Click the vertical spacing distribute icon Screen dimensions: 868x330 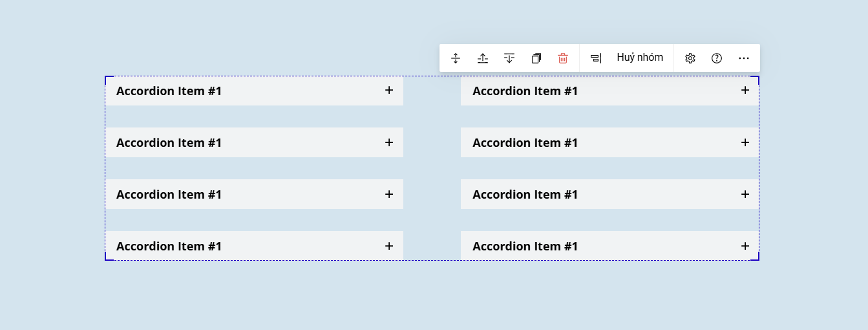(456, 58)
